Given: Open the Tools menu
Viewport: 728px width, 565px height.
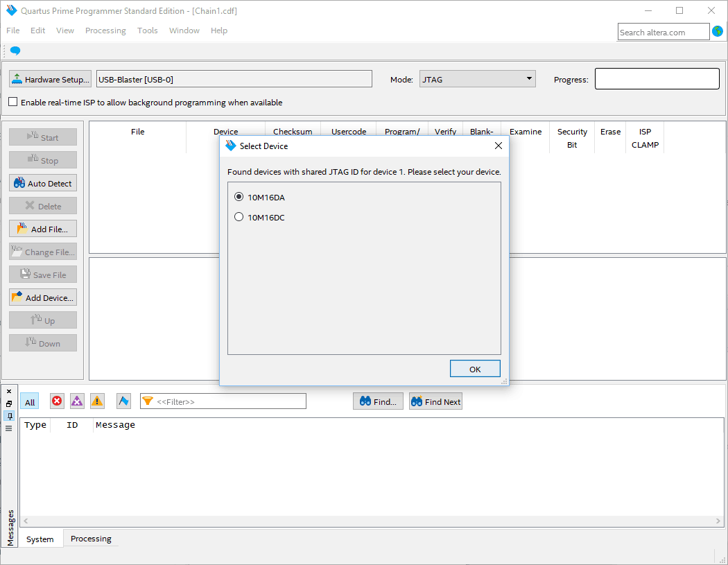Looking at the screenshot, I should [x=147, y=31].
